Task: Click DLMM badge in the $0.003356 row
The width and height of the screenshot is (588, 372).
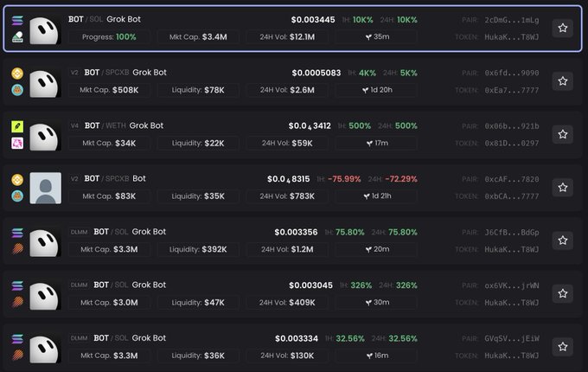Action: 80,232
